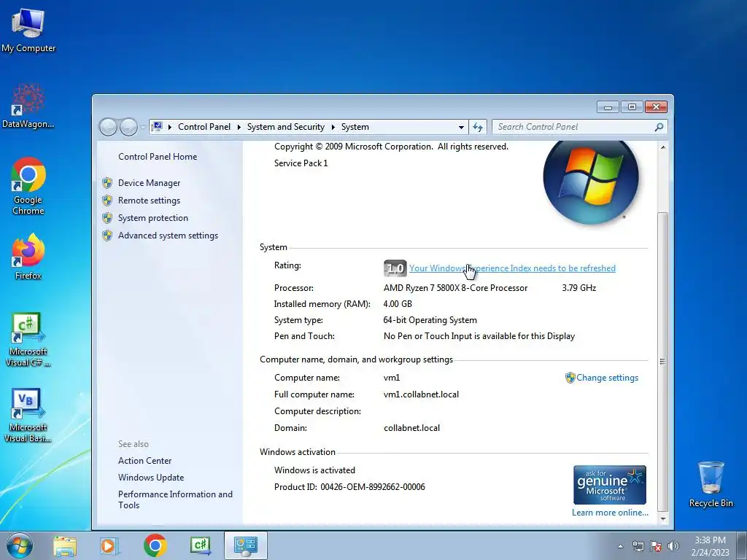747x560 pixels.
Task: Open the DataWagon desktop shortcut
Action: [x=28, y=106]
